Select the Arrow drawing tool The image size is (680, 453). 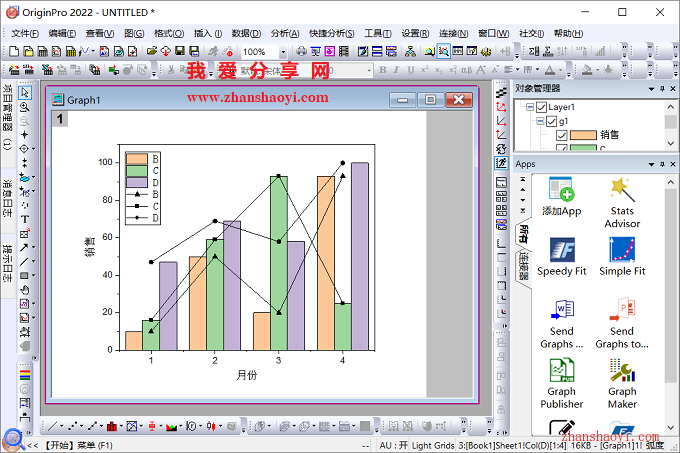pyautogui.click(x=24, y=248)
